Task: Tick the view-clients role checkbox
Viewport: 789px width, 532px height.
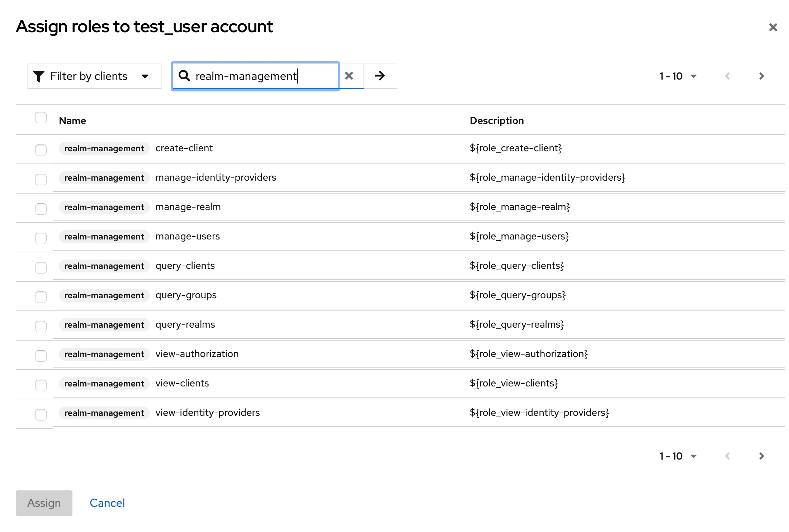Action: [x=41, y=385]
